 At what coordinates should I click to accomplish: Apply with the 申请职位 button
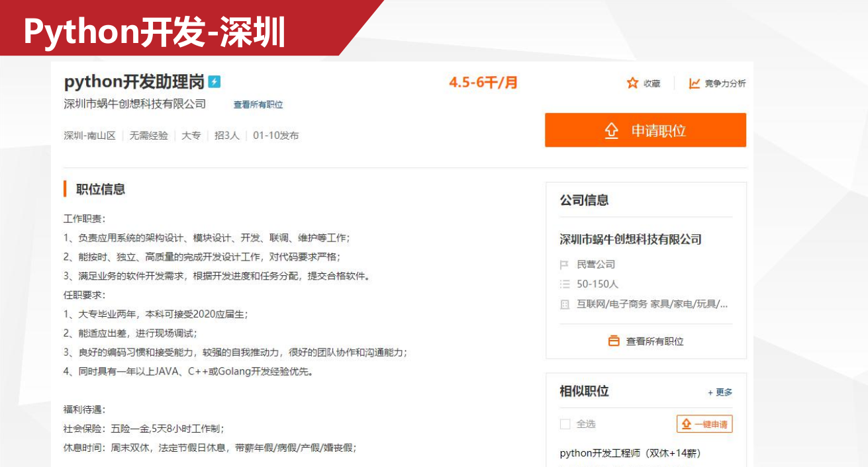click(646, 130)
